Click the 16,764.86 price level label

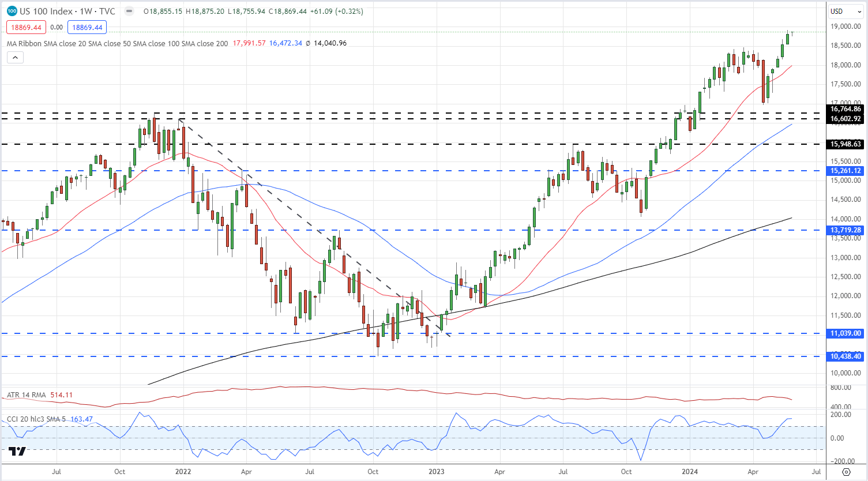(846, 109)
